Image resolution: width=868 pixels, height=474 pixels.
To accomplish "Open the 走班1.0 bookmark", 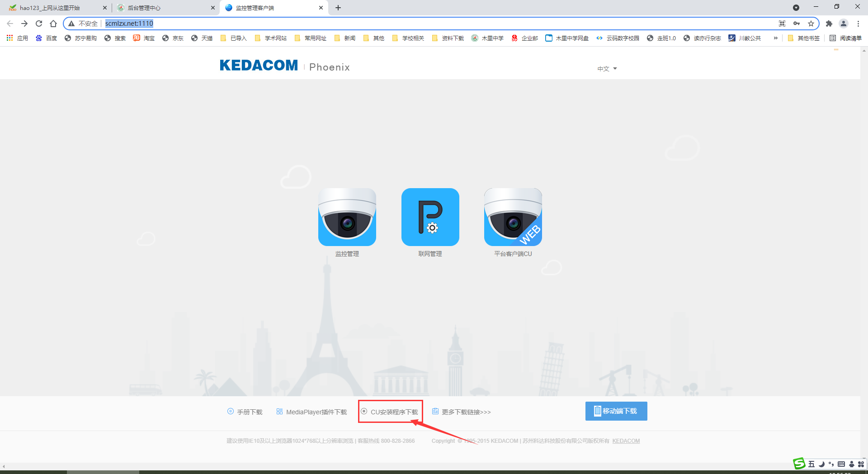I will point(661,38).
